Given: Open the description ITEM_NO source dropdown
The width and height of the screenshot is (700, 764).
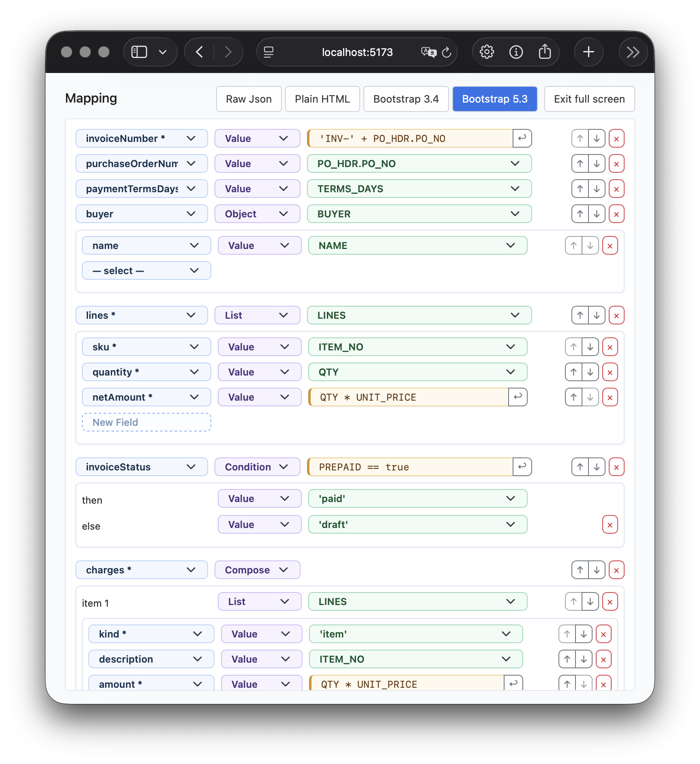Looking at the screenshot, I should pos(416,659).
